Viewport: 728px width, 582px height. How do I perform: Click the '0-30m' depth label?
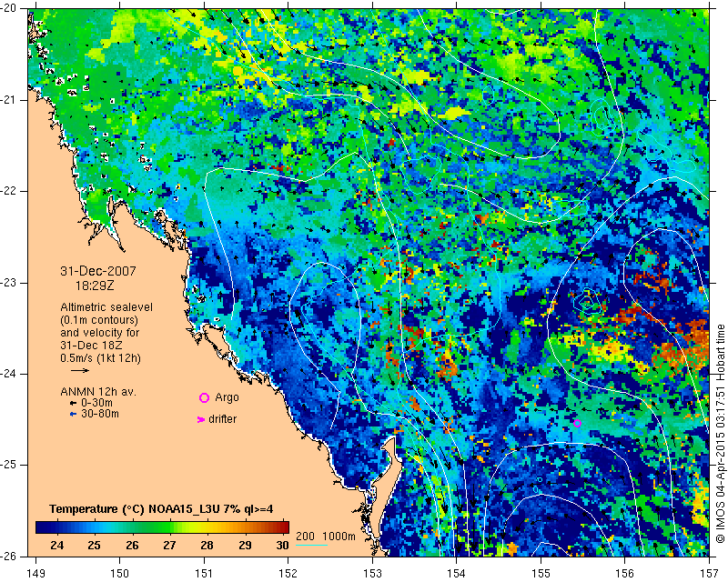(96, 403)
